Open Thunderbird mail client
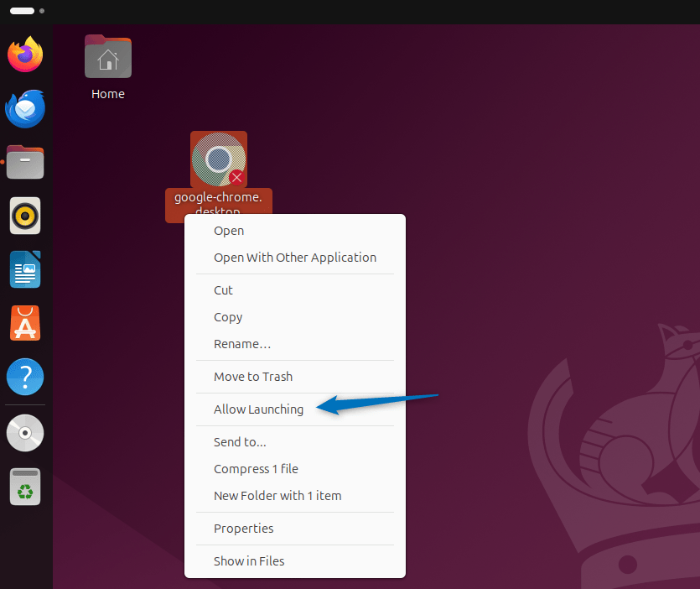The image size is (700, 589). (x=24, y=108)
